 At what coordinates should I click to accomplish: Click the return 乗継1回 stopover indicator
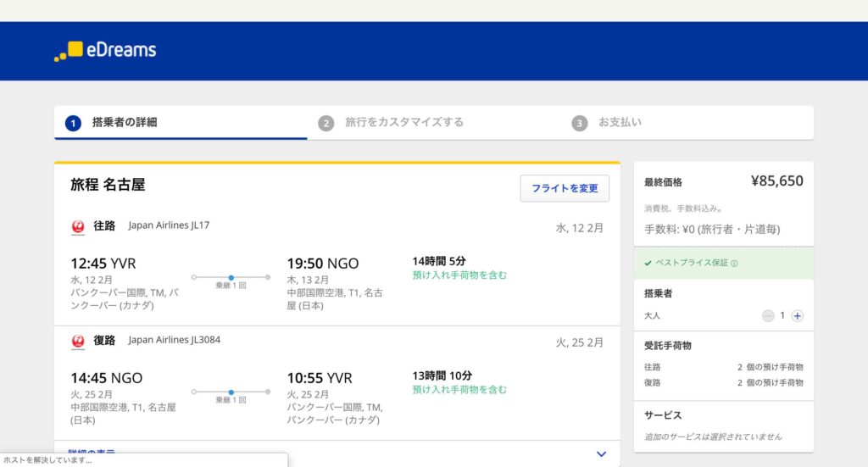pos(231,394)
